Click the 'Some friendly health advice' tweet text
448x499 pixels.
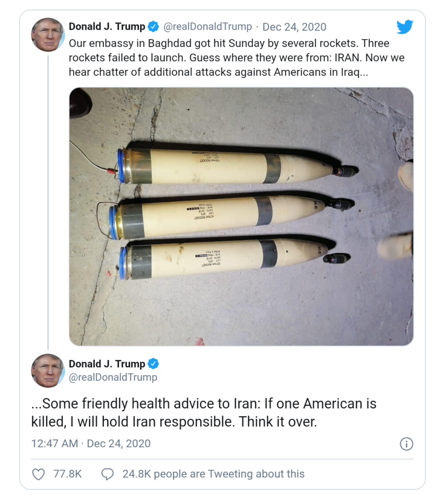pos(204,412)
